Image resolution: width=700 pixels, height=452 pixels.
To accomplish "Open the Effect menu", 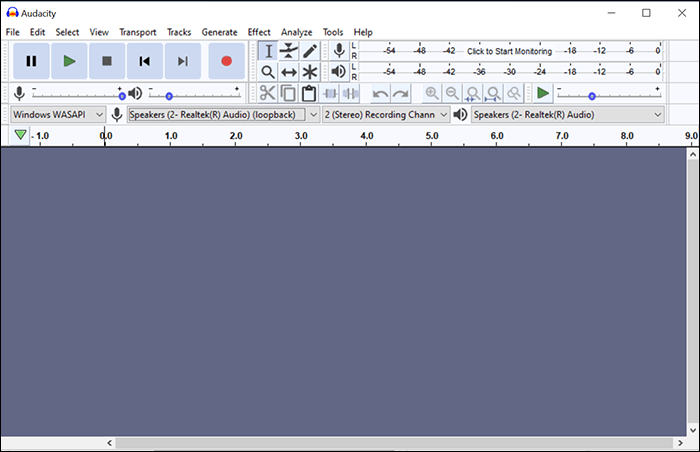I will pos(259,32).
